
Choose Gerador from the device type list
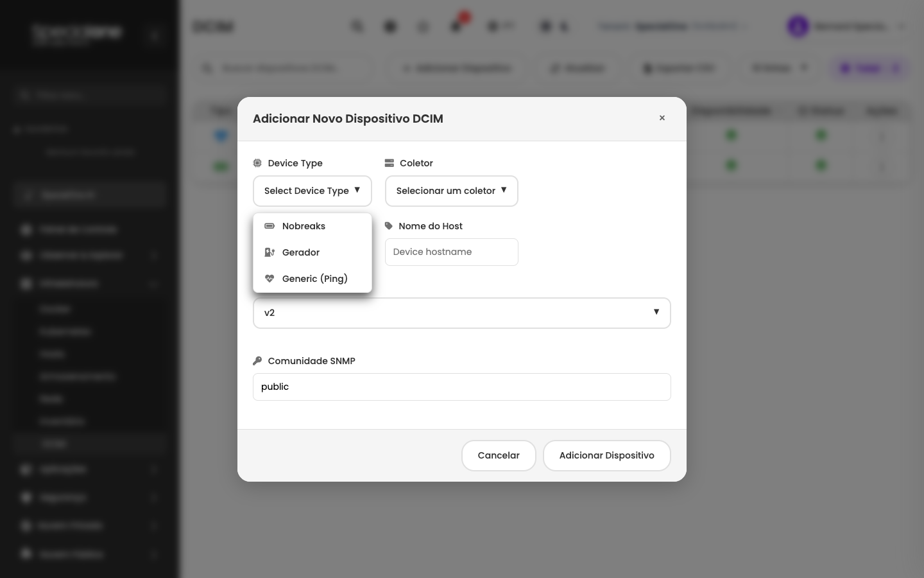tap(312, 252)
